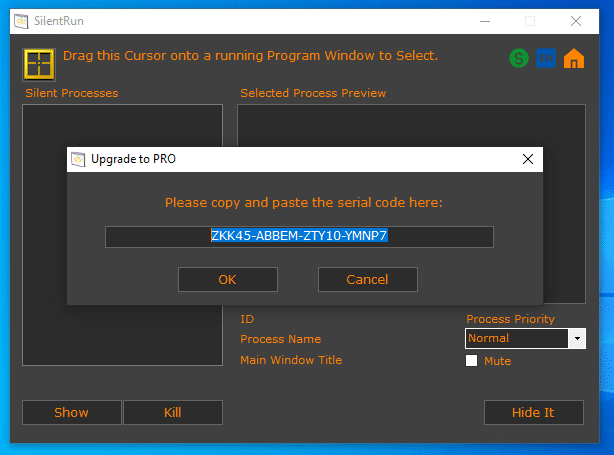Image resolution: width=614 pixels, height=455 pixels.
Task: Toggle the Mute checkbox
Action: (x=471, y=361)
